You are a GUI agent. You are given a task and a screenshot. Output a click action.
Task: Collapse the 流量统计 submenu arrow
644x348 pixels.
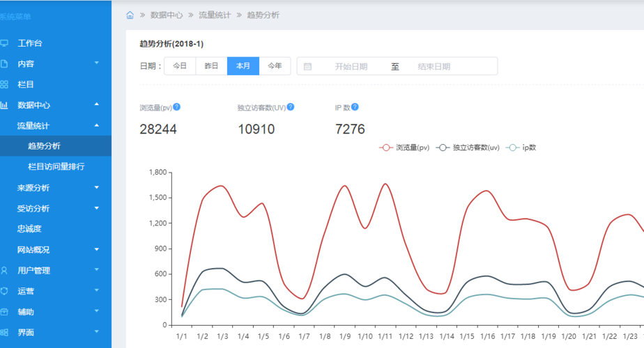click(97, 125)
